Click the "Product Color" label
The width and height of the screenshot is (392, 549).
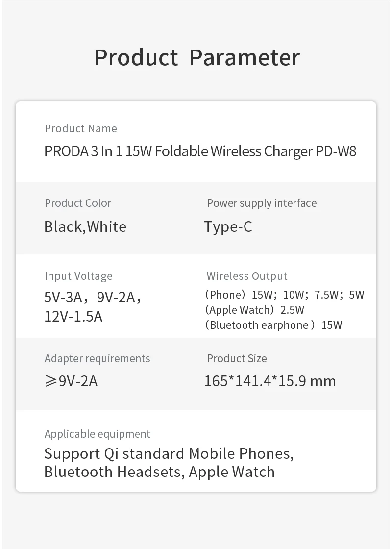tap(78, 203)
